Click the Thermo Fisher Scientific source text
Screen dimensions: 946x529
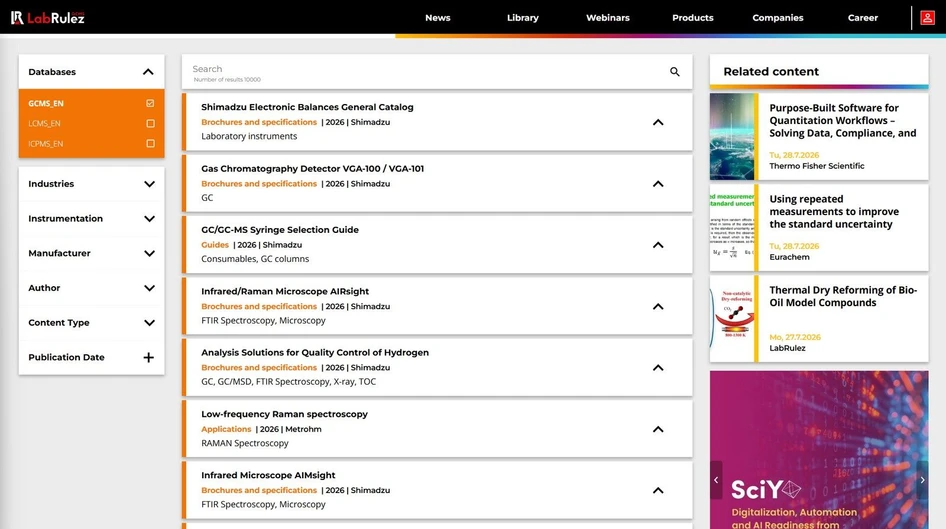point(817,166)
